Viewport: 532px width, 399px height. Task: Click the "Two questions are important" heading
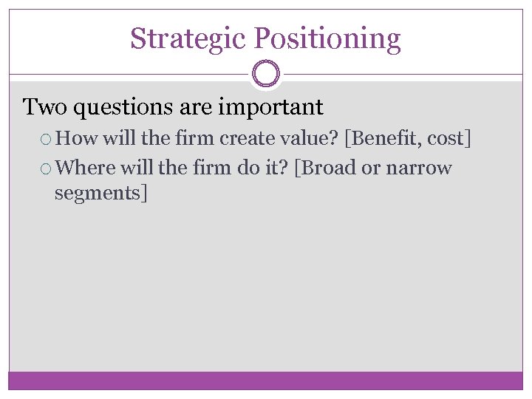tap(173, 107)
